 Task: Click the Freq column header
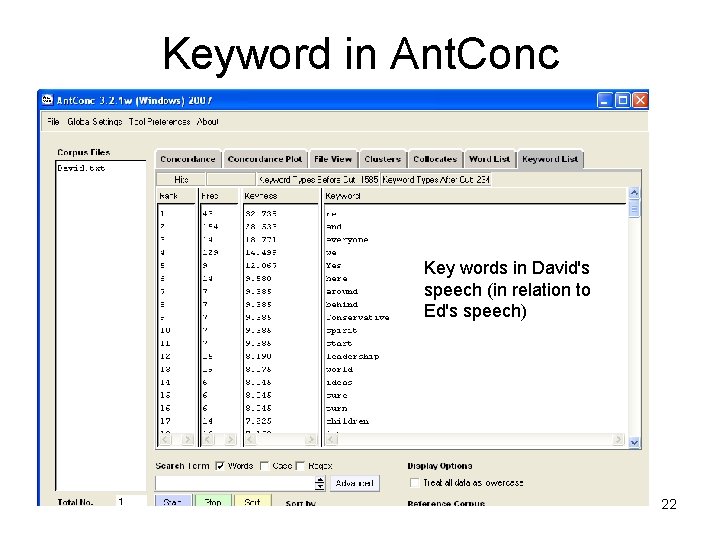coord(219,196)
